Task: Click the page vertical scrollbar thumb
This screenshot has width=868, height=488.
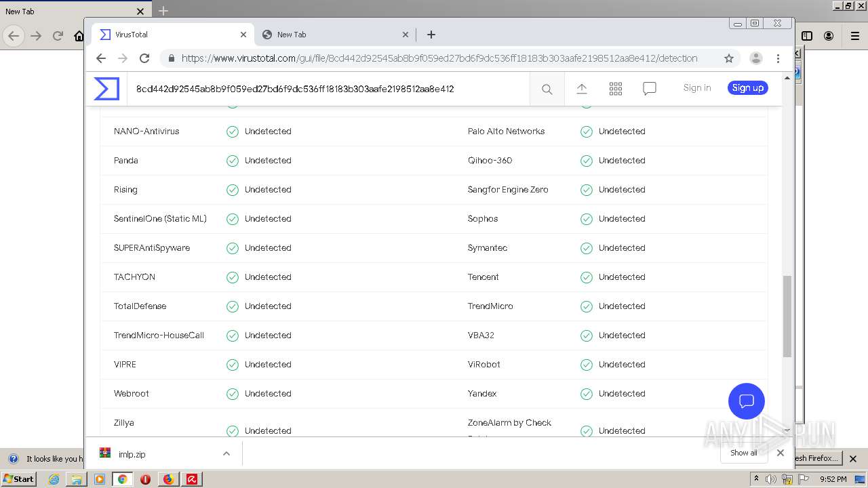Action: (787, 316)
